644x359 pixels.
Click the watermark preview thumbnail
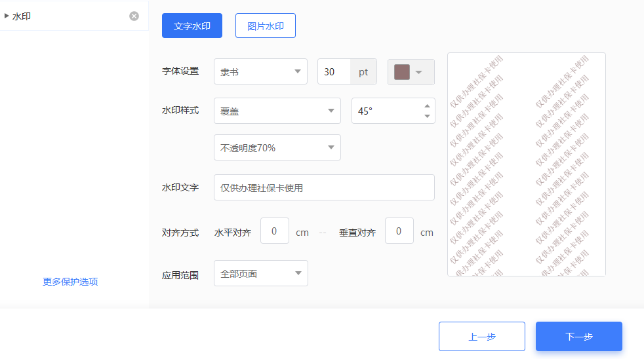[526, 164]
